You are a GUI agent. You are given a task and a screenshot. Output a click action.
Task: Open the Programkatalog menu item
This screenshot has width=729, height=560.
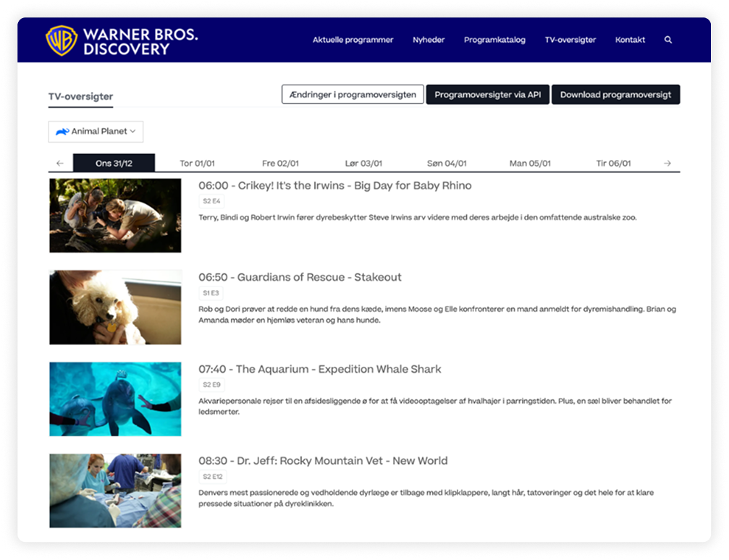[496, 40]
